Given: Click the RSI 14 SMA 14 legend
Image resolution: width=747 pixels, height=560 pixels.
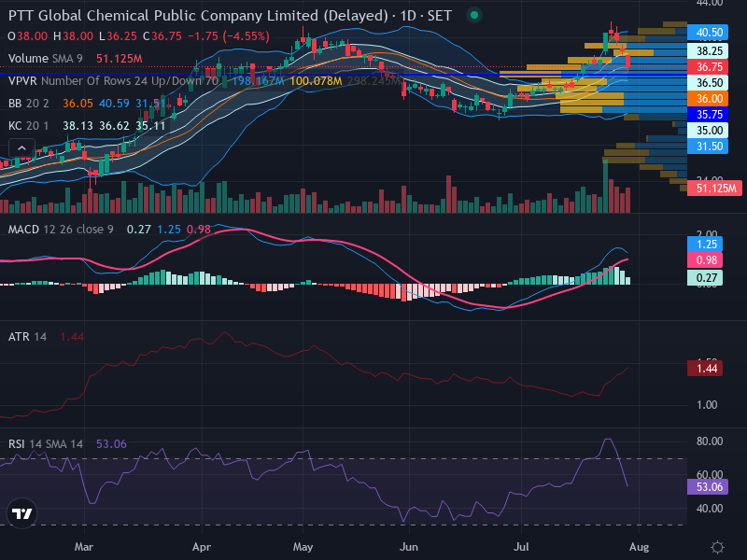Looking at the screenshot, I should point(46,444).
